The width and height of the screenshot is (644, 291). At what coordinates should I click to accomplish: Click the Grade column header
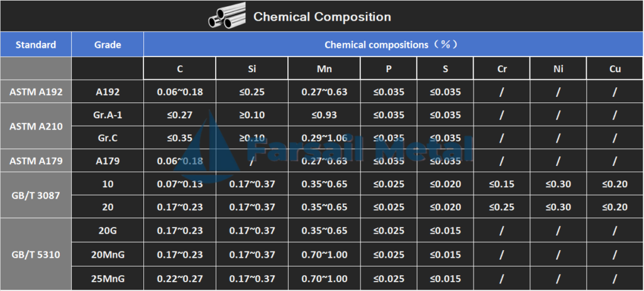[108, 45]
